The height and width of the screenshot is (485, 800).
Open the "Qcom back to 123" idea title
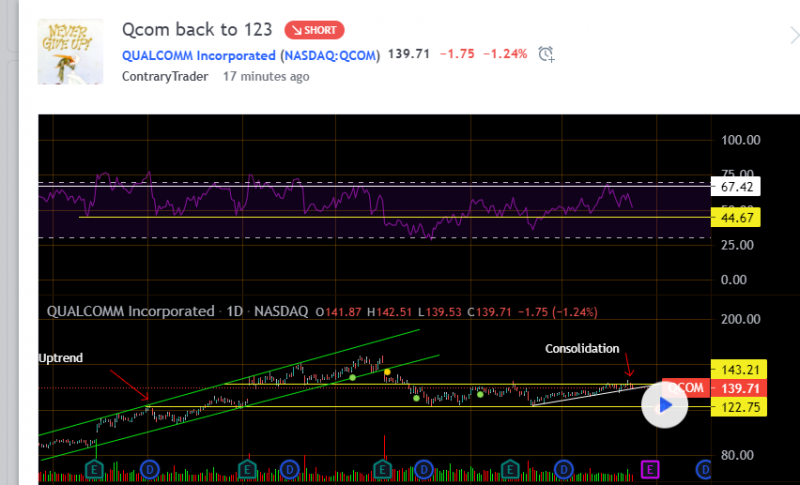point(197,29)
